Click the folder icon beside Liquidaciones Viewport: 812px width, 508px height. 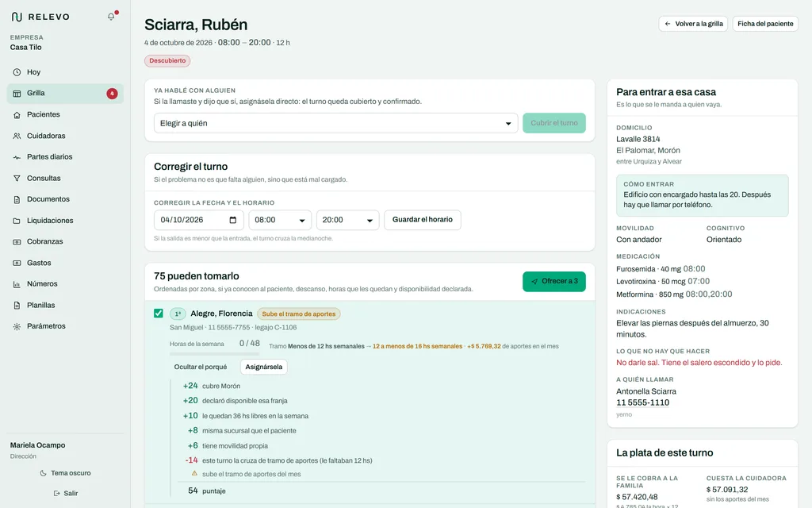coord(17,221)
